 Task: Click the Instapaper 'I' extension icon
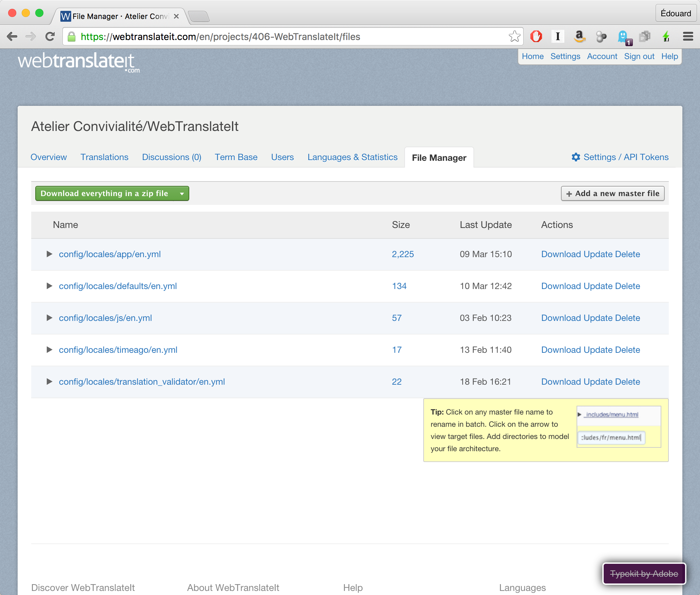pos(558,36)
